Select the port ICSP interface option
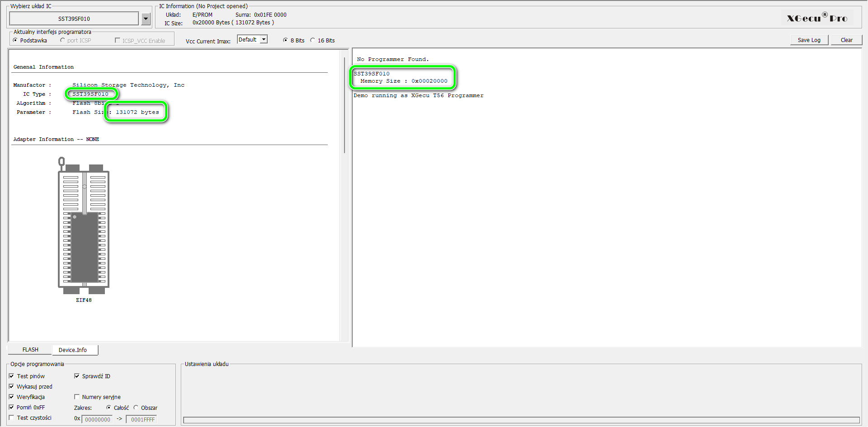 click(75, 41)
